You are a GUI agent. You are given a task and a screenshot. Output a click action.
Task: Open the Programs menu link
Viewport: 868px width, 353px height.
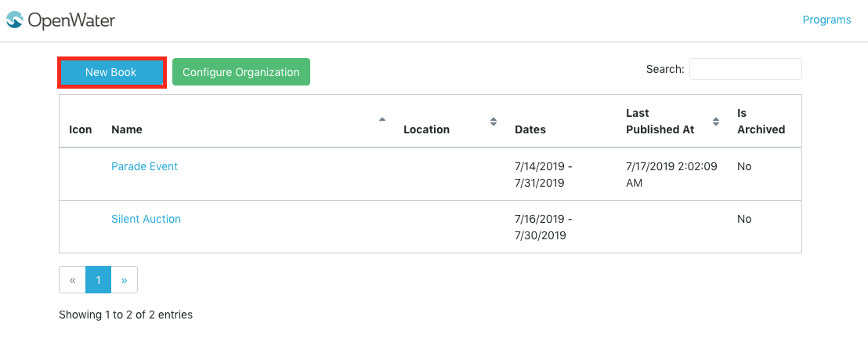point(826,20)
